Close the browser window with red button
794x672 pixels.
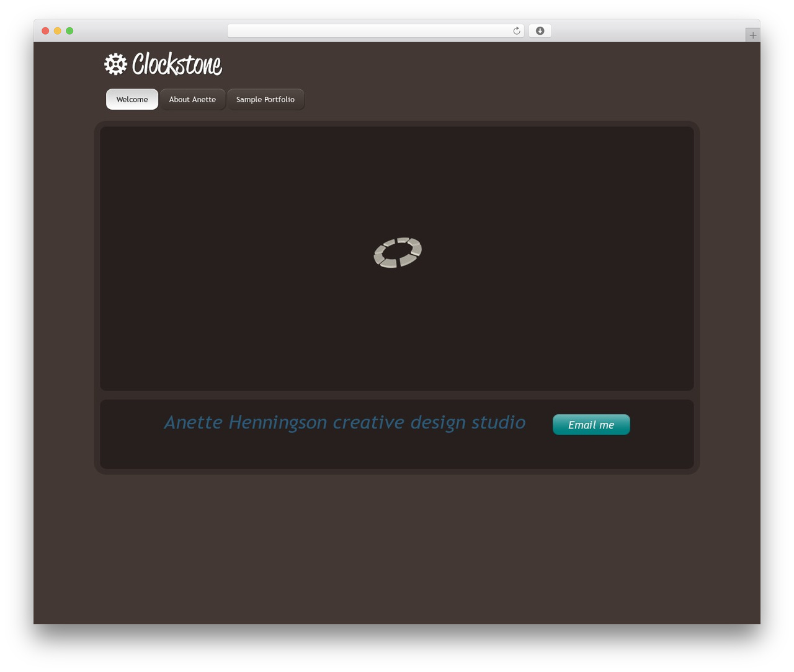(45, 31)
